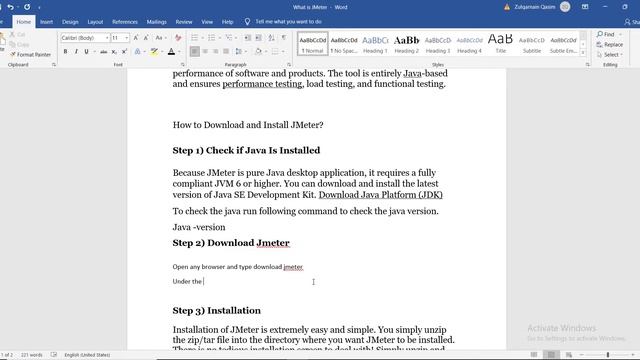Image resolution: width=640 pixels, height=360 pixels.
Task: Redo the last action
Action: [x=27, y=7]
